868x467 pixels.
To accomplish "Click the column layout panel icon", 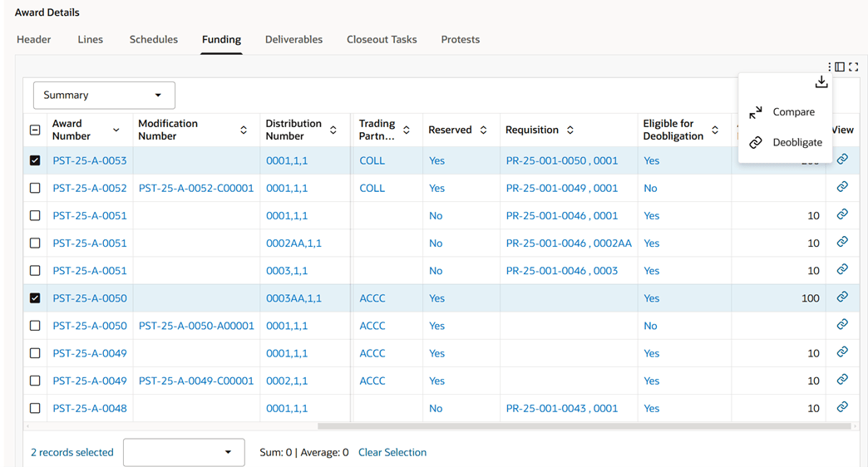I will click(x=840, y=67).
